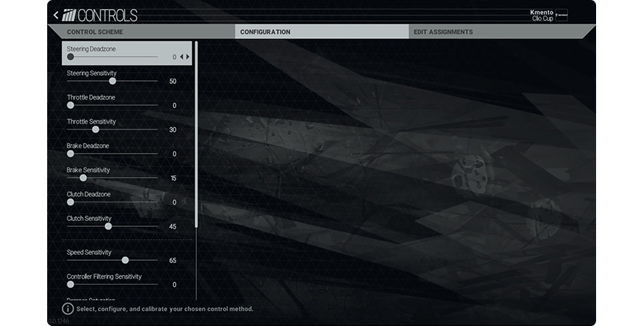Click the settings list vertical scrollbar
This screenshot has width=644, height=326.
click(x=196, y=135)
